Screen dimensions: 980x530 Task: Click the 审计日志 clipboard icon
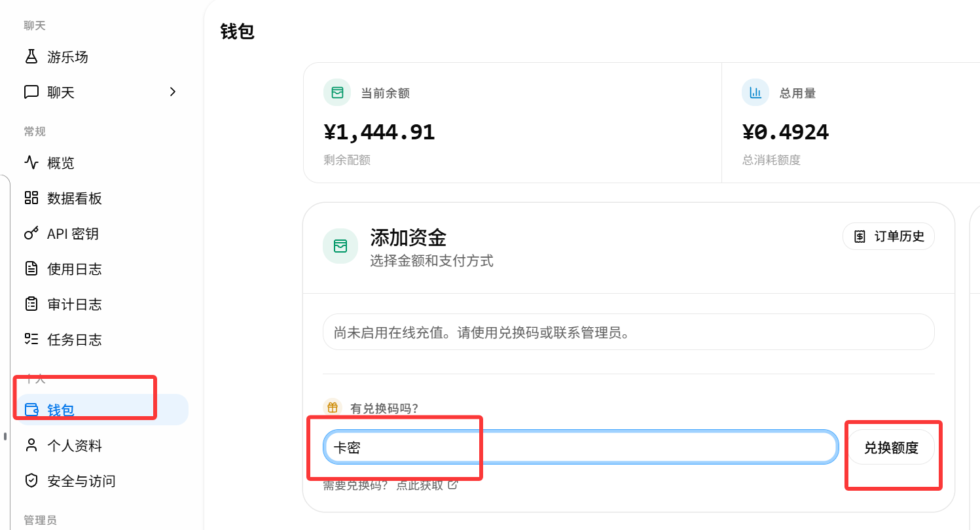31,304
